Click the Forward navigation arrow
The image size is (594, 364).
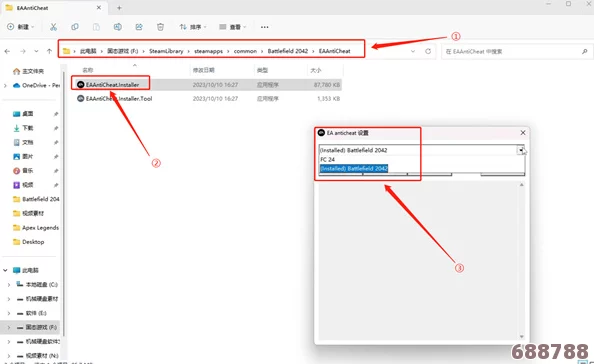tap(23, 51)
